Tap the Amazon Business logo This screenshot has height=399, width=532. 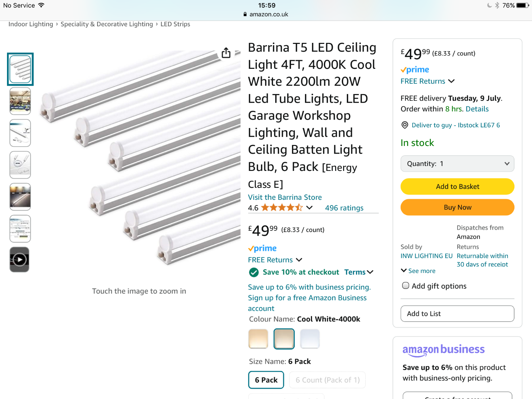pos(443,350)
